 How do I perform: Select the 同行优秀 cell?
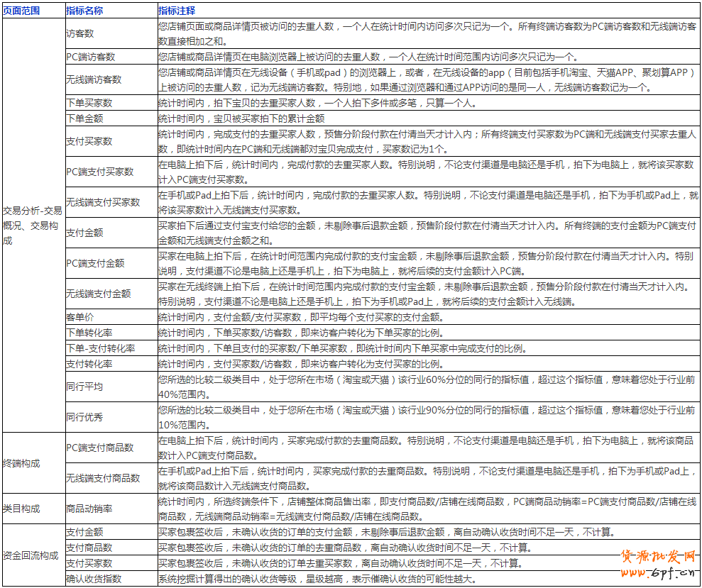(111, 417)
